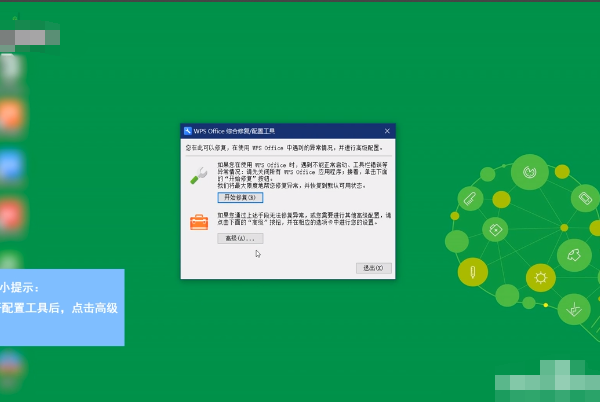Click the advanced configuration paragraph beside toolbox
This screenshot has height=402, width=600.
[x=304, y=219]
